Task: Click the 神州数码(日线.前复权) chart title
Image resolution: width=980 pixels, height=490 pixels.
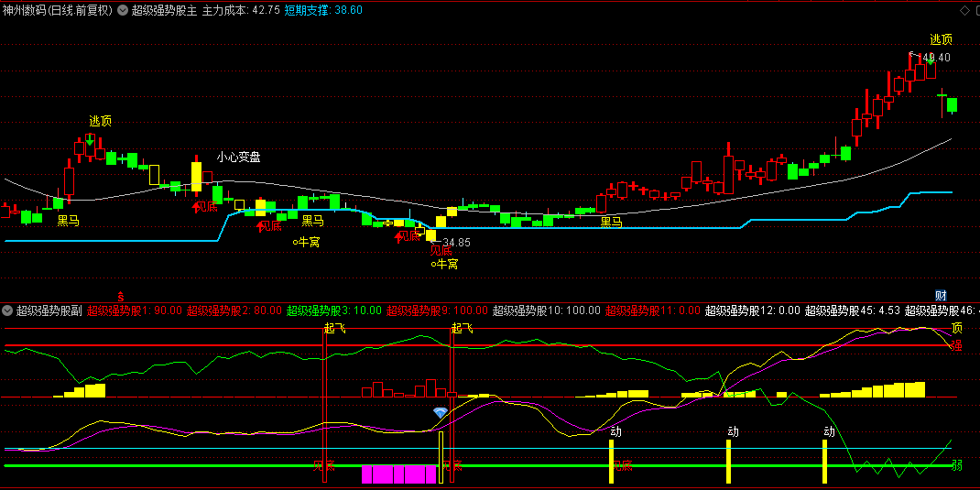Action: tap(58, 10)
